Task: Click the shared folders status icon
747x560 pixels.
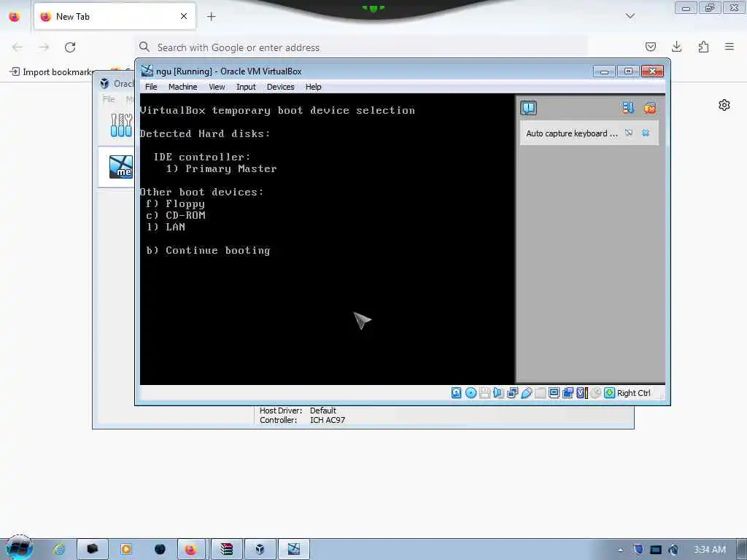Action: click(x=541, y=393)
